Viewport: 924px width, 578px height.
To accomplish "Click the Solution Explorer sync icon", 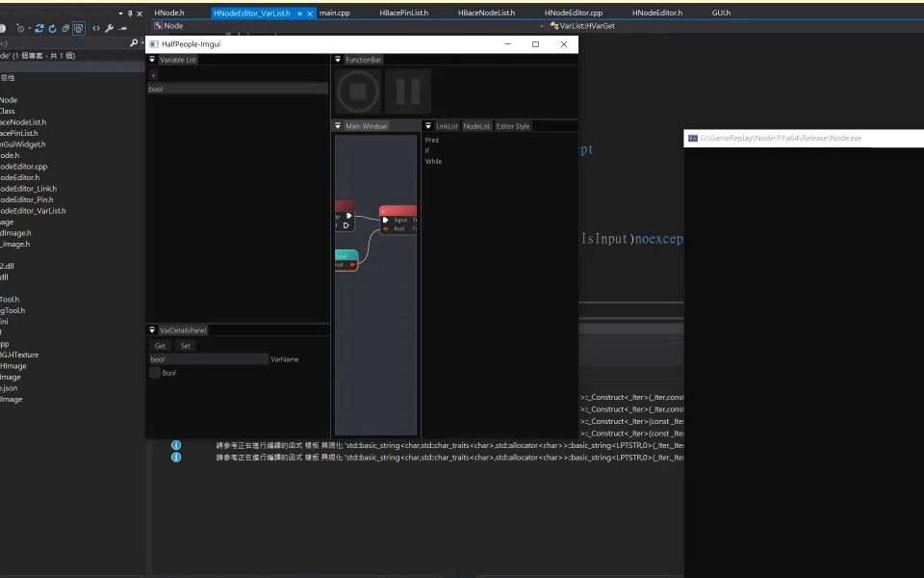I will (38, 28).
